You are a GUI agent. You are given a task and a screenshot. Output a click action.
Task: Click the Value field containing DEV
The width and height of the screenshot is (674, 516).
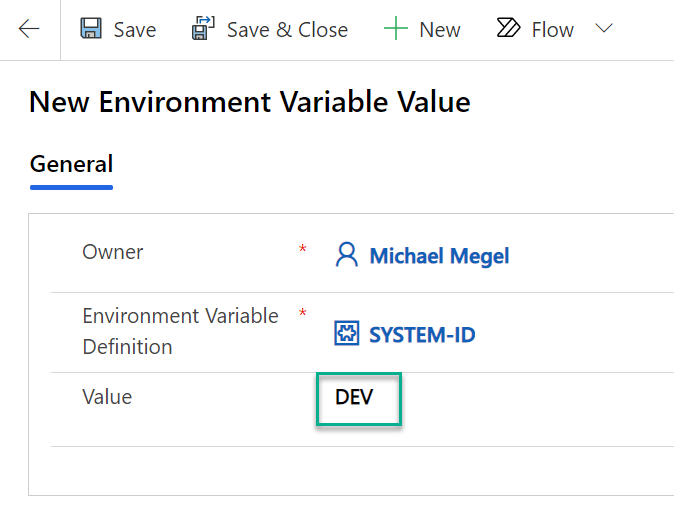click(x=359, y=398)
